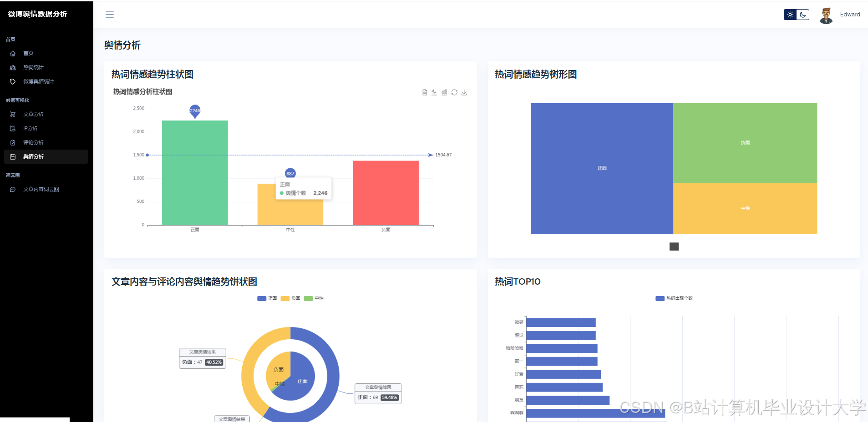
Task: Click the Edward user profile
Action: coord(840,14)
